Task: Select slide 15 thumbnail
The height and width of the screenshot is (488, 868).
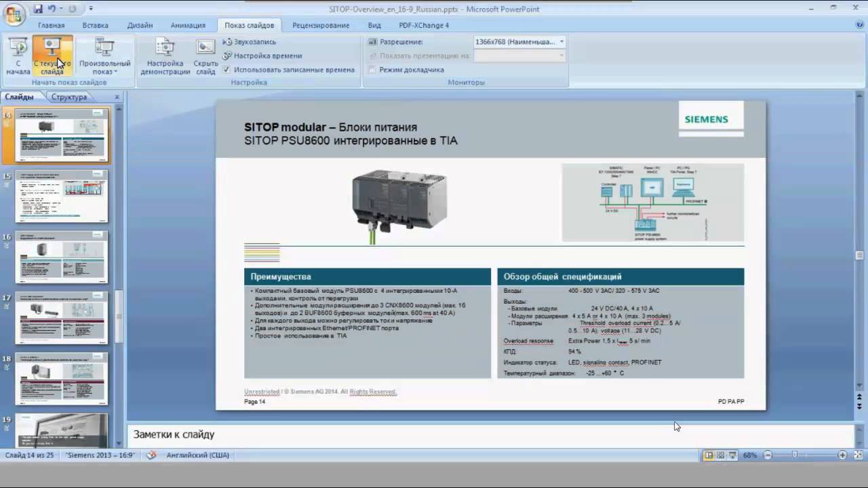Action: [x=62, y=196]
